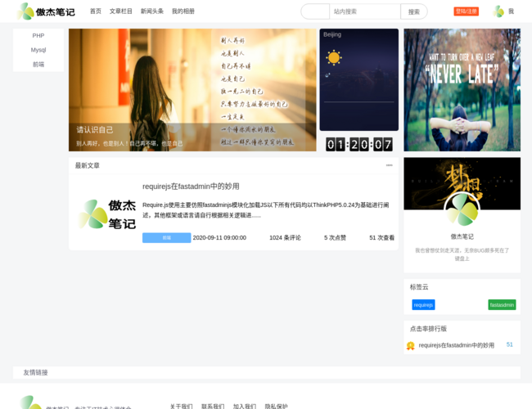Click the 51 次查看 text
This screenshot has width=532, height=409.
click(381, 238)
